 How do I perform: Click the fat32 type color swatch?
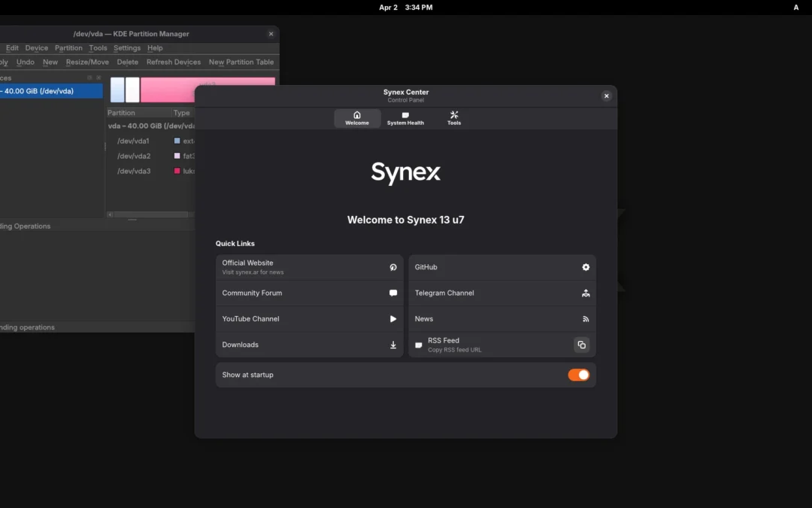[176, 156]
